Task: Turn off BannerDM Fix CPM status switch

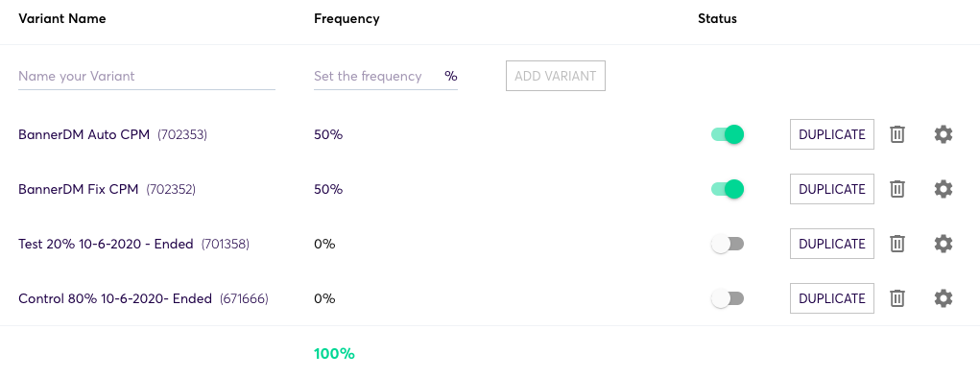Action: (x=728, y=189)
